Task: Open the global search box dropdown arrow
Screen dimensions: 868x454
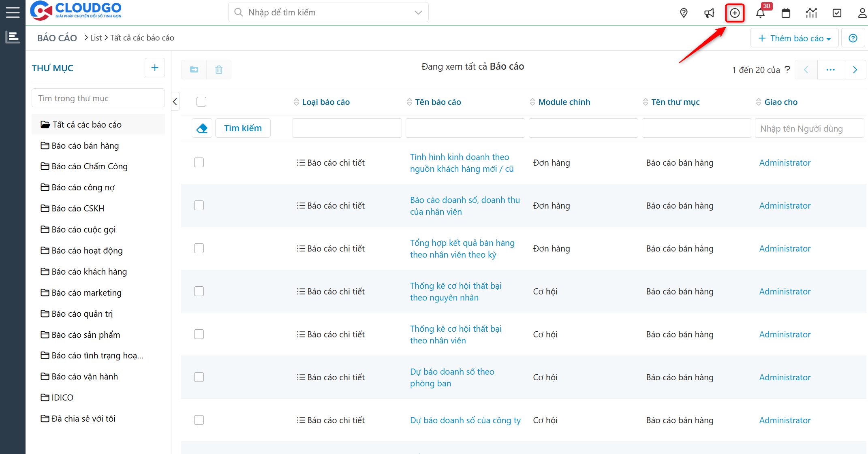Action: [x=418, y=13]
